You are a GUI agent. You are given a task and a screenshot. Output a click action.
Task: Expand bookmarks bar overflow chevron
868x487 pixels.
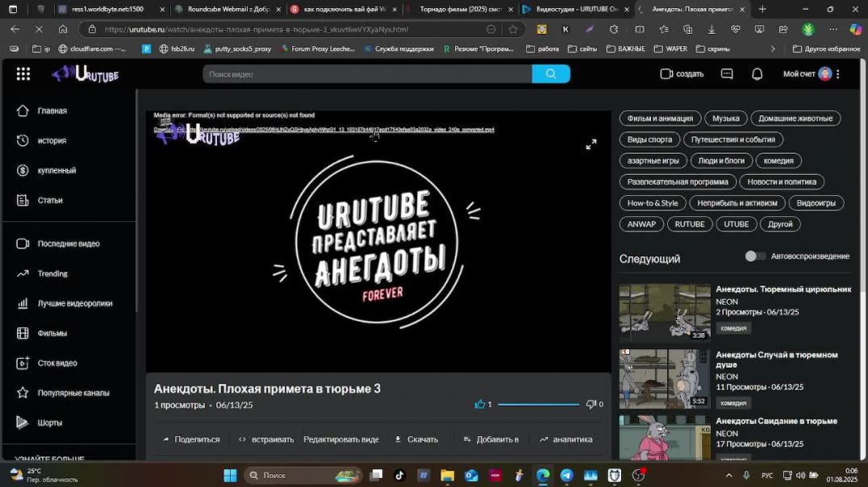773,48
